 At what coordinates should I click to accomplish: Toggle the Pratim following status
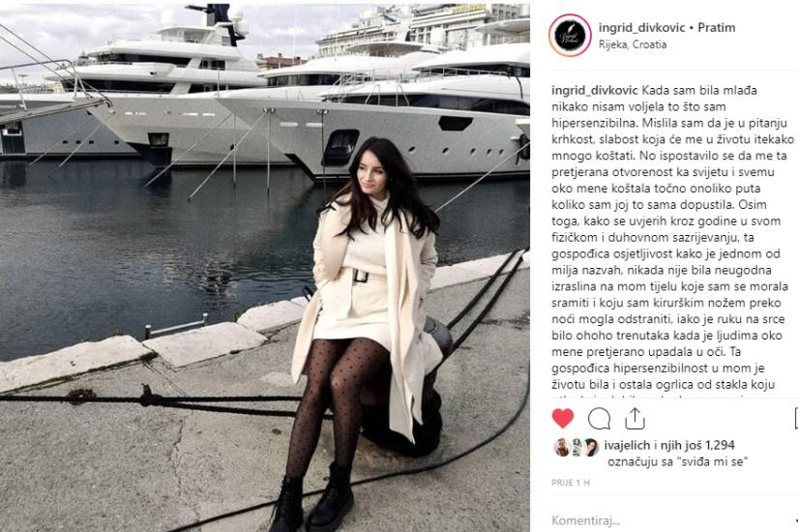716,27
